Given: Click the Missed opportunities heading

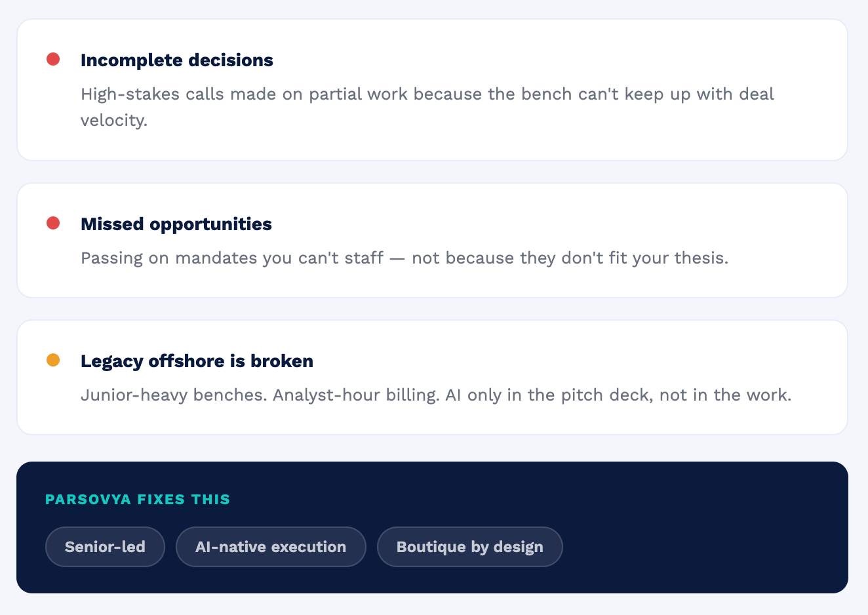Looking at the screenshot, I should point(176,224).
